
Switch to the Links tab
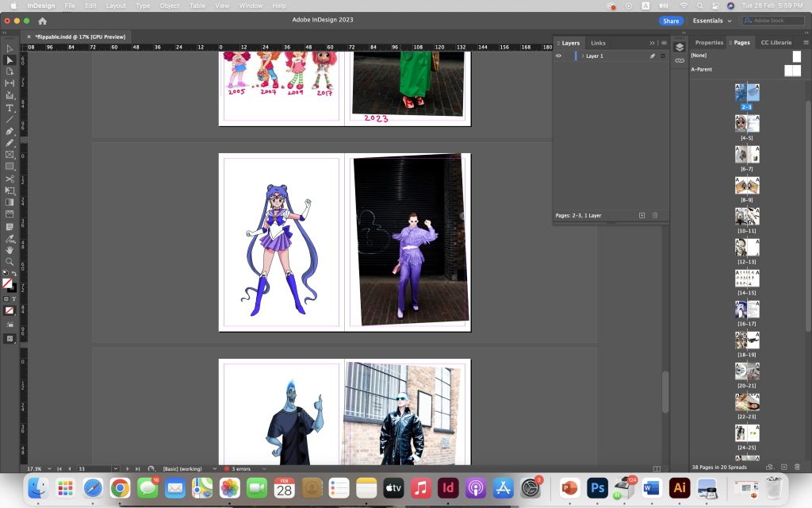[598, 43]
